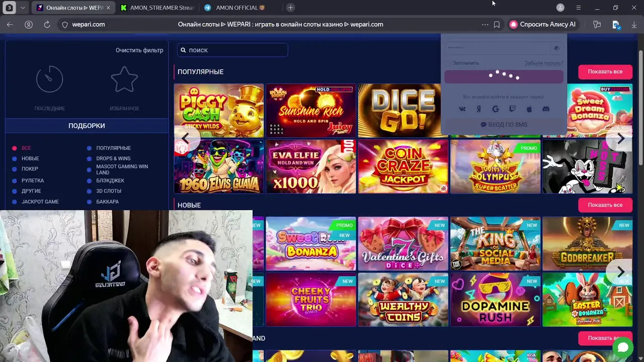Open the Godbreaker game thumbnail
Image resolution: width=644 pixels, height=362 pixels.
point(588,244)
